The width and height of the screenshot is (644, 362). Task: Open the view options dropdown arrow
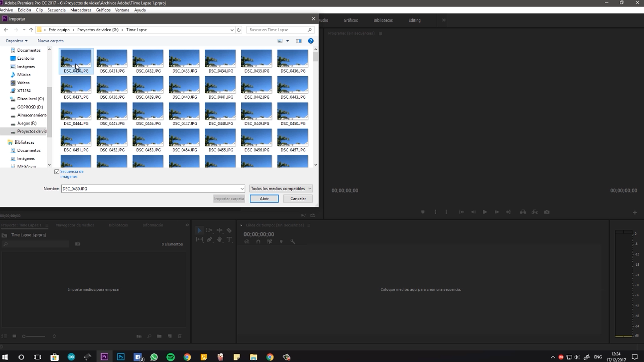point(287,41)
